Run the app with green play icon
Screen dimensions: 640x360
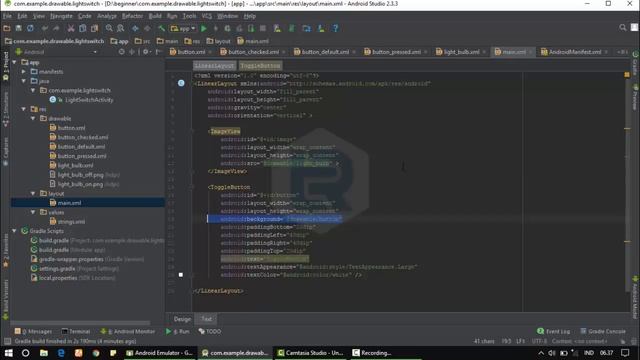(204, 28)
